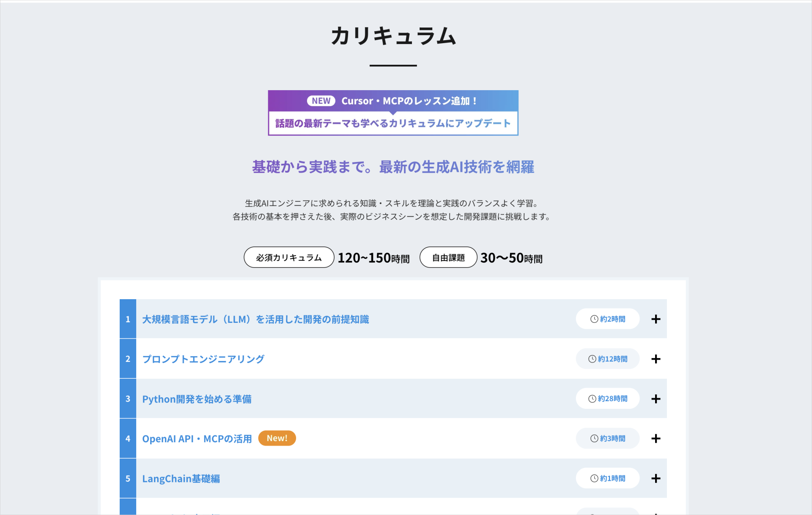Click the number 4 row marker

pos(128,438)
